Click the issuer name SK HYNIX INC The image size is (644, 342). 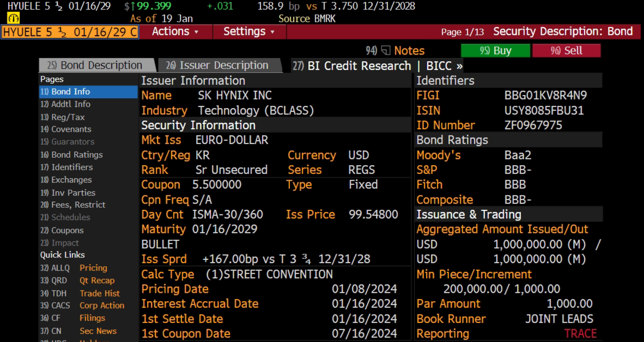coord(235,95)
